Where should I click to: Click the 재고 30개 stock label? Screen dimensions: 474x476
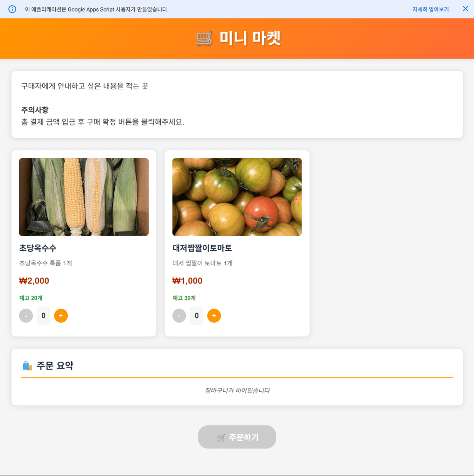tap(184, 298)
